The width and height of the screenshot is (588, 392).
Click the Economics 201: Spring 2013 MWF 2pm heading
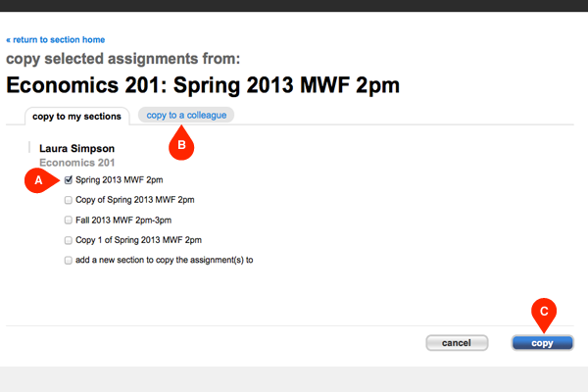(203, 84)
